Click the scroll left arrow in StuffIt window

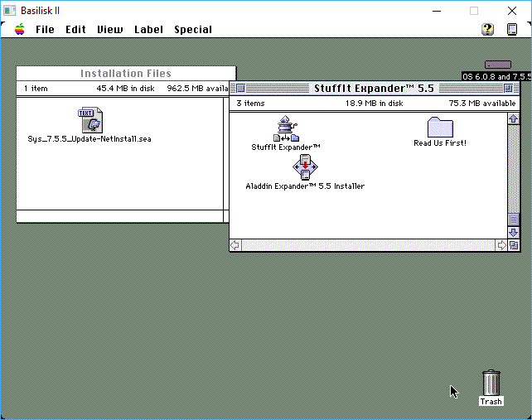pyautogui.click(x=235, y=245)
